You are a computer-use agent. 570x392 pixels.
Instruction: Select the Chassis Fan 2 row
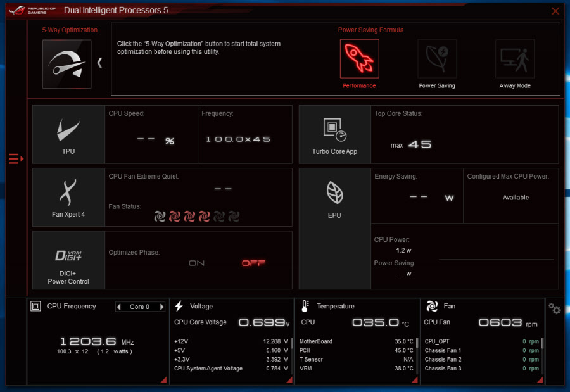(x=482, y=360)
